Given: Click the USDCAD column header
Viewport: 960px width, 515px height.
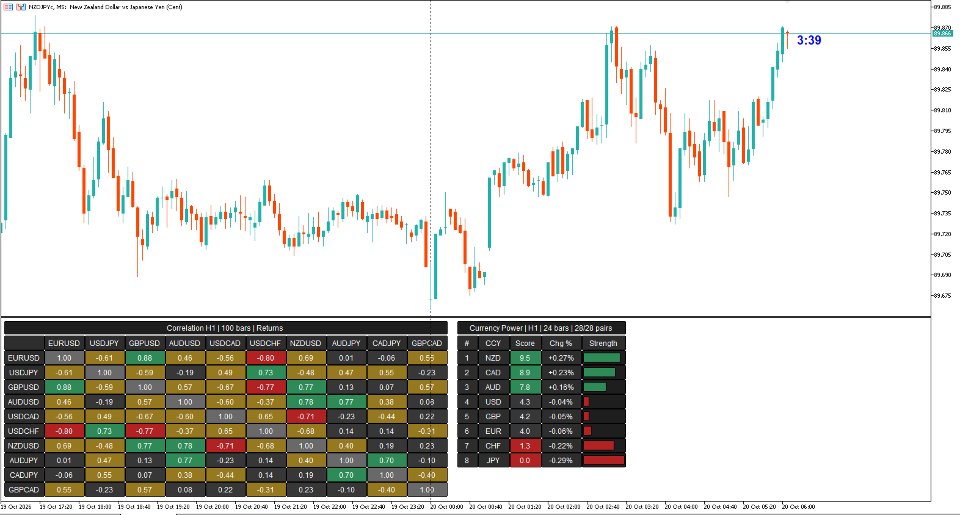Looking at the screenshot, I should pyautogui.click(x=225, y=343).
